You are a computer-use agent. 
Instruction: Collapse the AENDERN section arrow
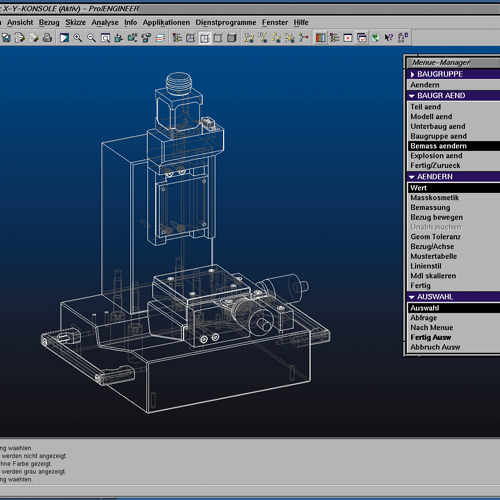[412, 177]
